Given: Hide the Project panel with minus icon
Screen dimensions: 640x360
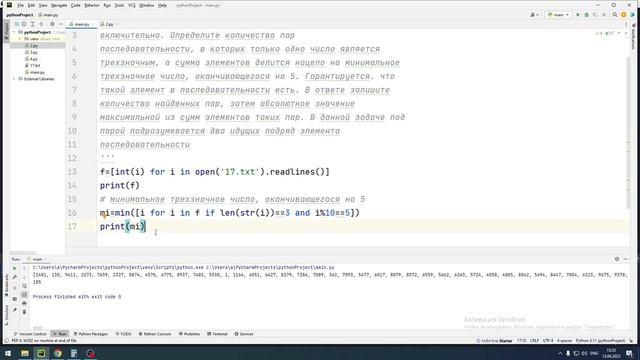Looking at the screenshot, I should point(61,24).
